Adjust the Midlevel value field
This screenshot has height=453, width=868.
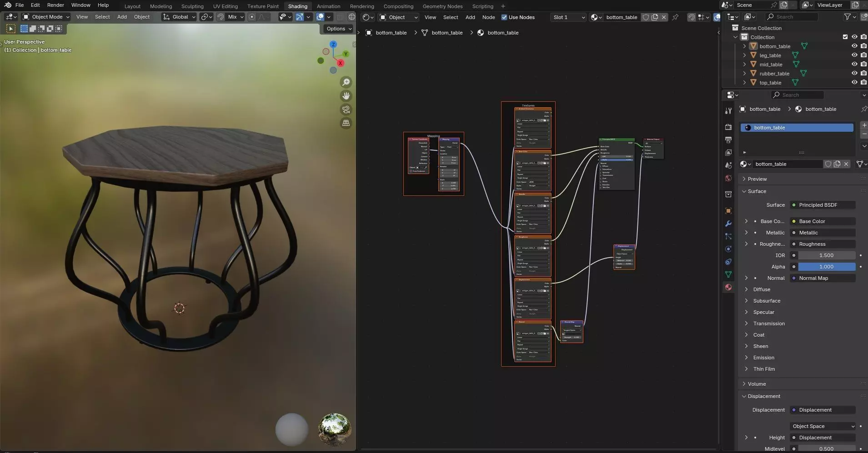827,449
